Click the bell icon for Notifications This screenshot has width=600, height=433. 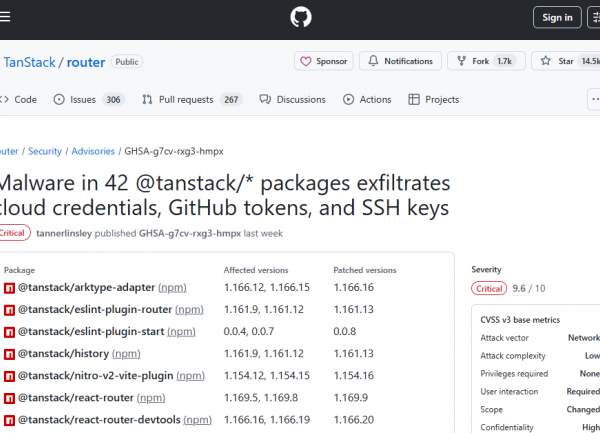click(x=373, y=61)
